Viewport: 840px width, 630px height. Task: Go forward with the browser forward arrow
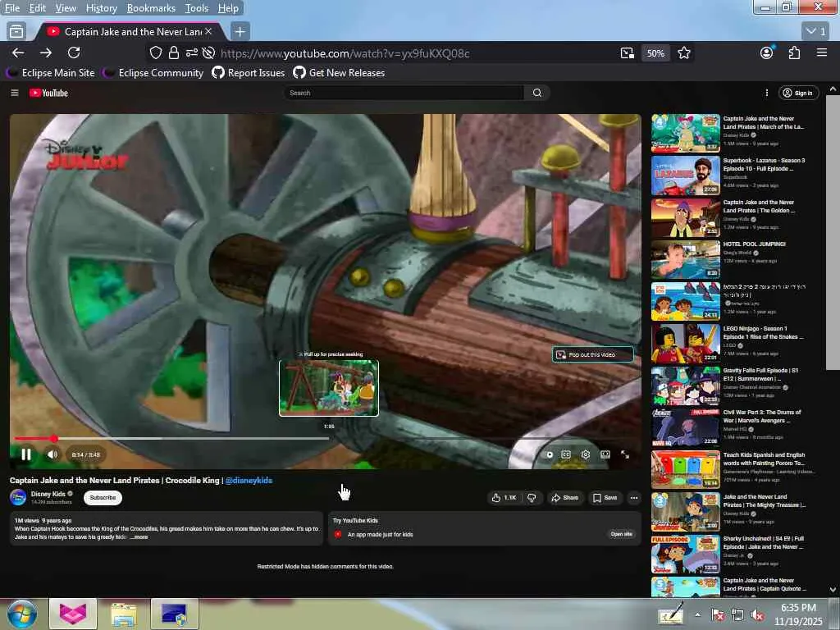tap(46, 52)
